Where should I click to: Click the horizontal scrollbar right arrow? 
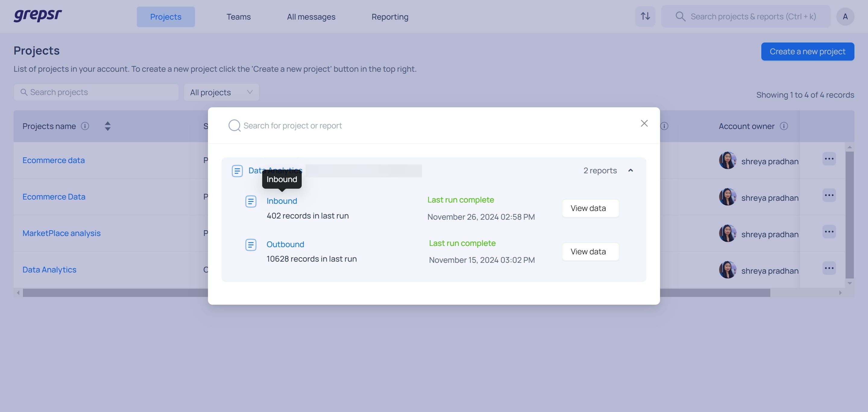pyautogui.click(x=840, y=293)
